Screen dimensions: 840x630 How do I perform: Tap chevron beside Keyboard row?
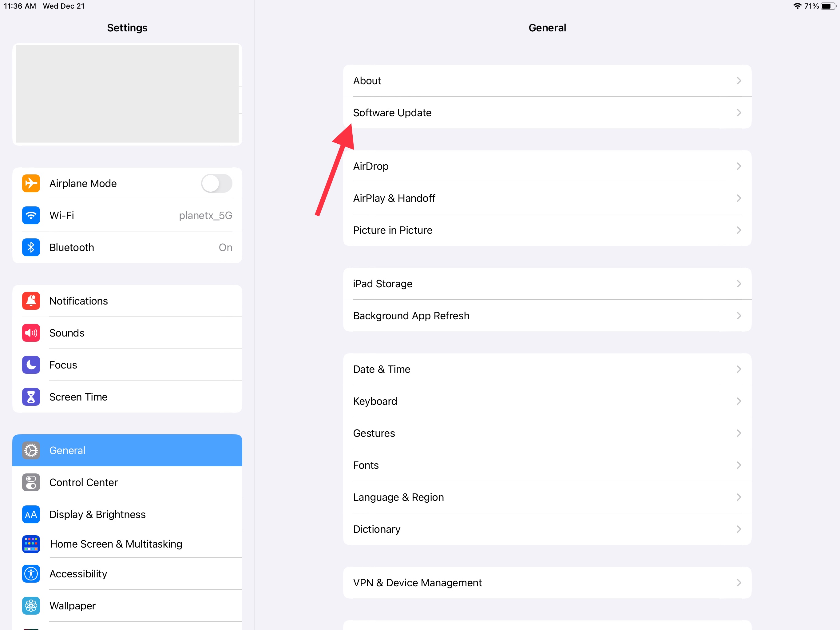click(739, 401)
